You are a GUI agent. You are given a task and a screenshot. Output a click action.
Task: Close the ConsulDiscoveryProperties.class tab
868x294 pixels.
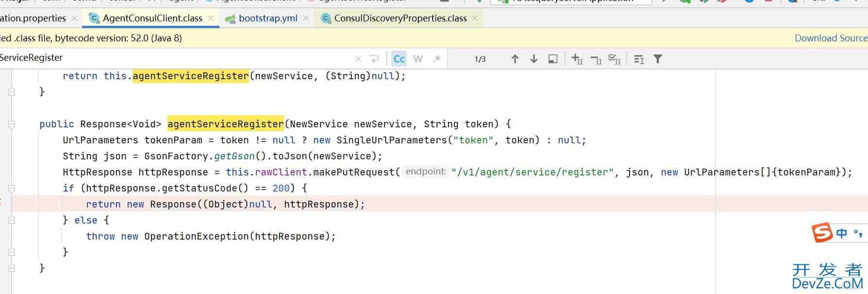[475, 18]
